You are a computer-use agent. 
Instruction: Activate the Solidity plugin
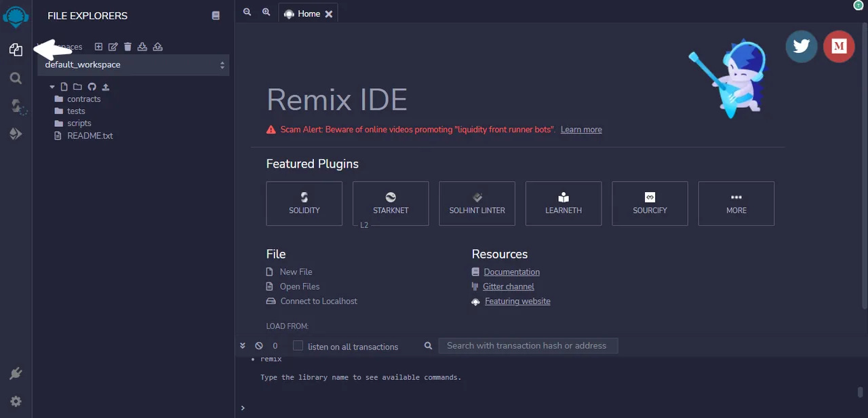click(304, 203)
